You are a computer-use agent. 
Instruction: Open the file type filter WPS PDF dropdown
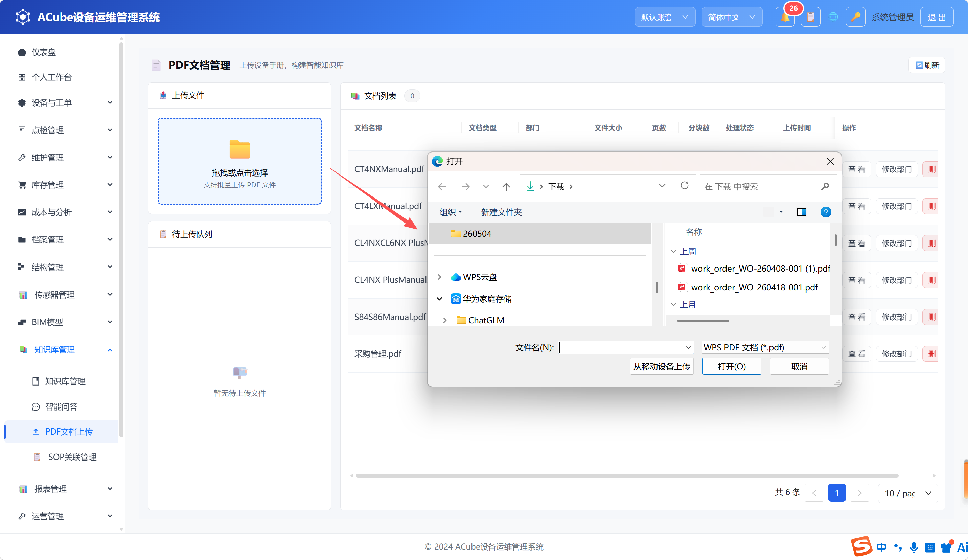point(765,347)
